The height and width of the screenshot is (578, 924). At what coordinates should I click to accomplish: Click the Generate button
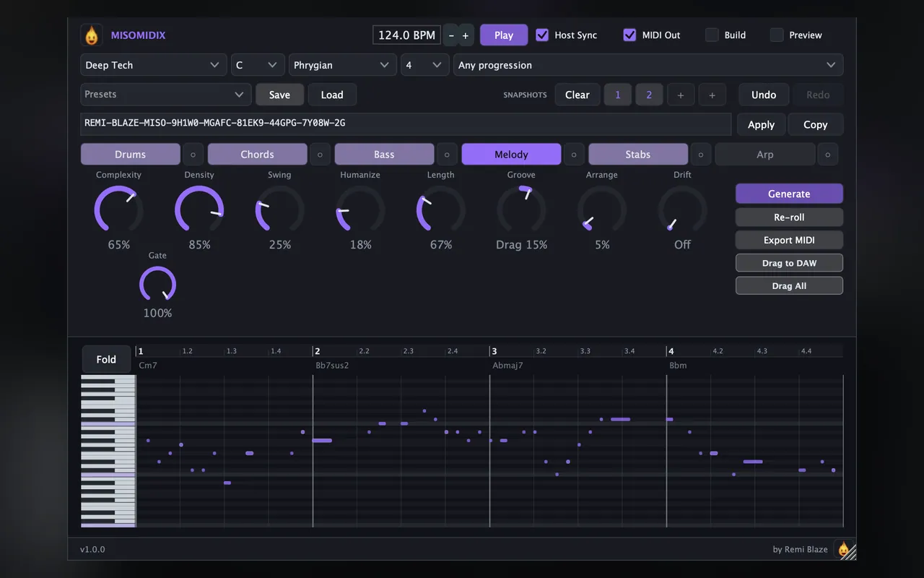[789, 194]
